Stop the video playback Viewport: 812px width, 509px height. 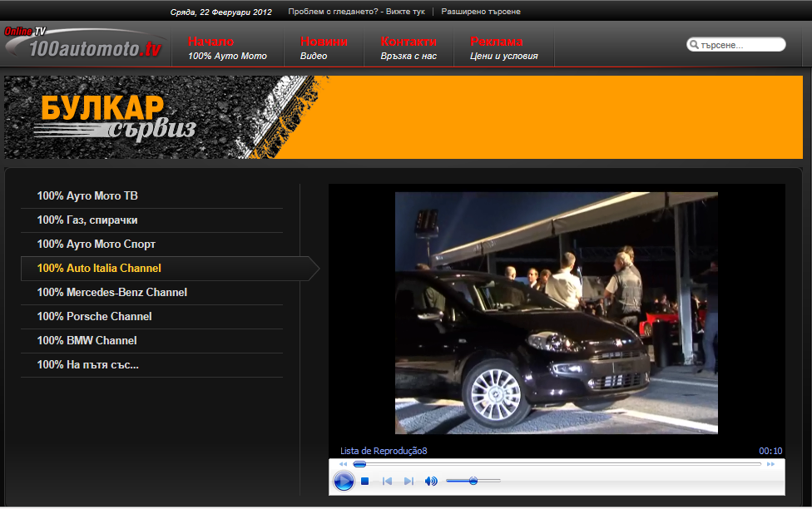point(364,481)
